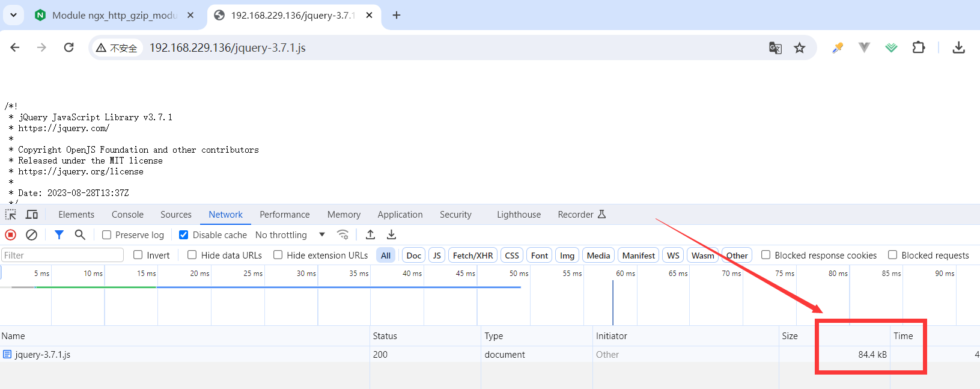Viewport: 980px width, 389px height.
Task: Filter requests by Img type
Action: 567,256
